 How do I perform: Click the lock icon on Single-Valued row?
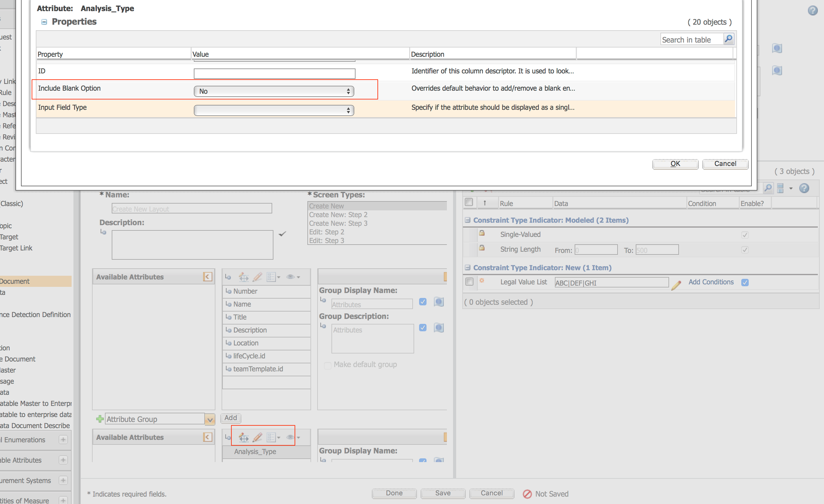pyautogui.click(x=481, y=233)
